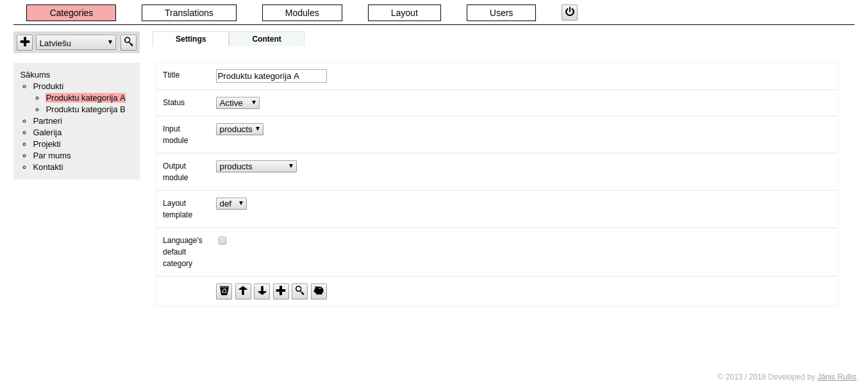Expand the Output module dropdown
The width and height of the screenshot is (868, 386).
pyautogui.click(x=256, y=166)
